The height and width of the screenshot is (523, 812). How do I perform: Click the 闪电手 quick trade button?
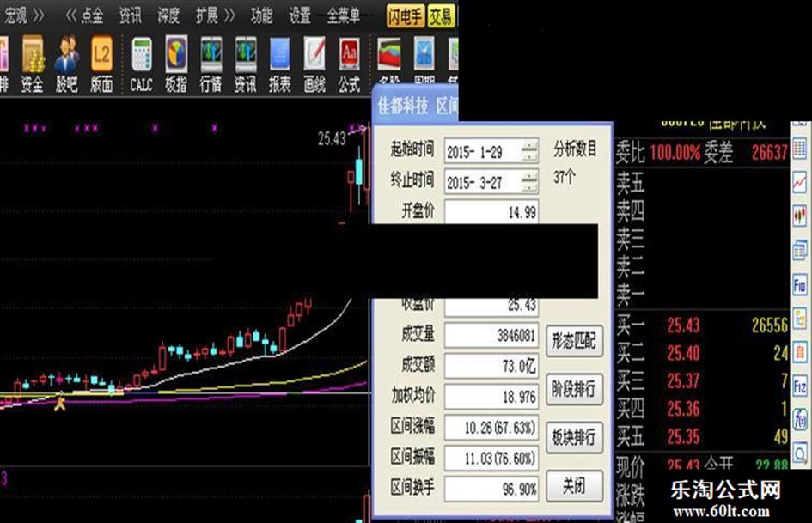pyautogui.click(x=405, y=16)
